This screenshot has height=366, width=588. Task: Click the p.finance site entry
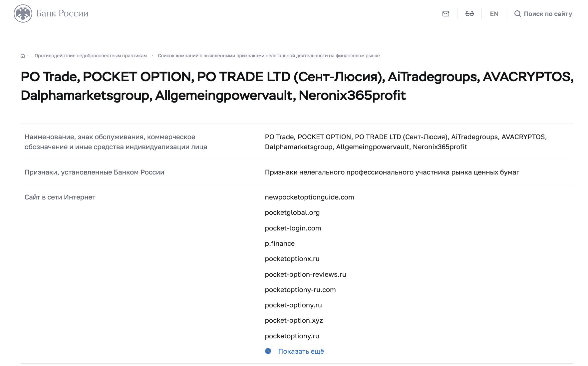click(280, 243)
